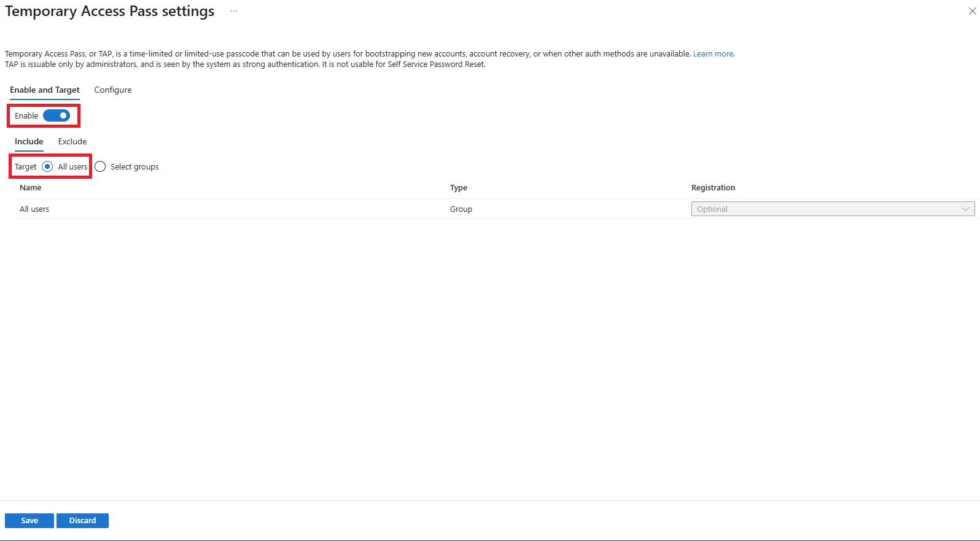Close the Temporary Access Pass settings pane

972,12
